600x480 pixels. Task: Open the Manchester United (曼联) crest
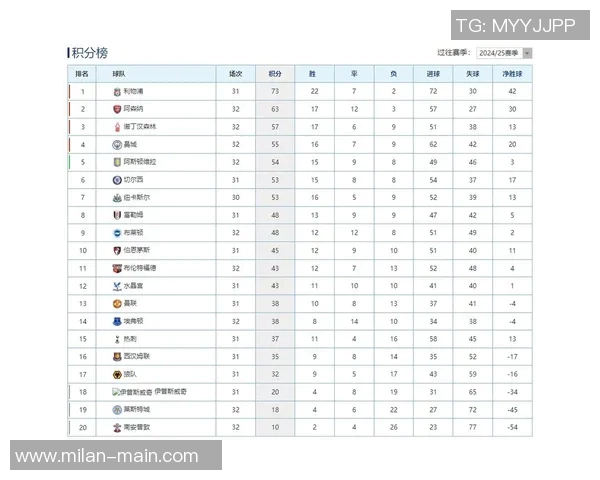(116, 303)
